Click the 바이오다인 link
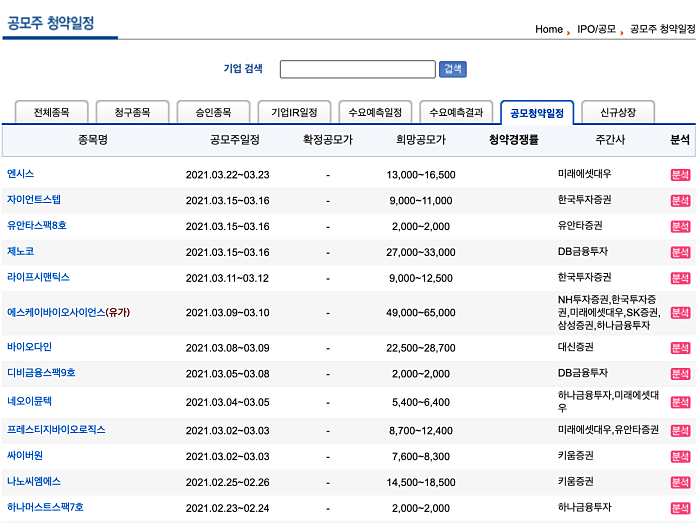Screen dimensions: 700x523 (x=29, y=347)
